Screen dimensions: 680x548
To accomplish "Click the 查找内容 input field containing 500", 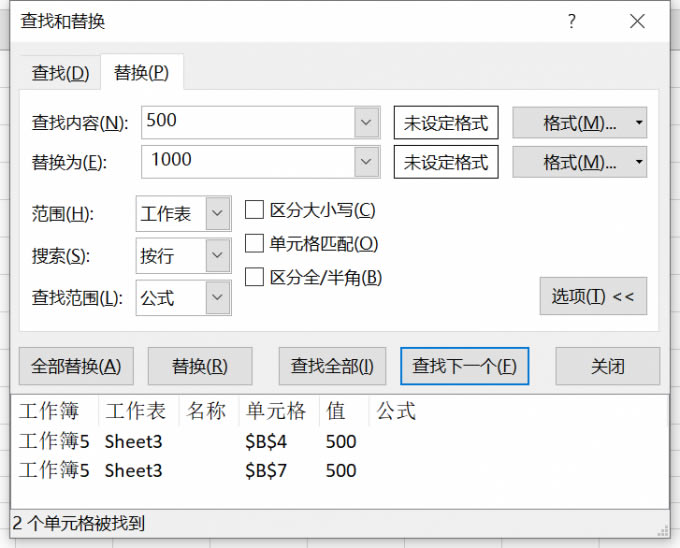I will click(x=248, y=122).
